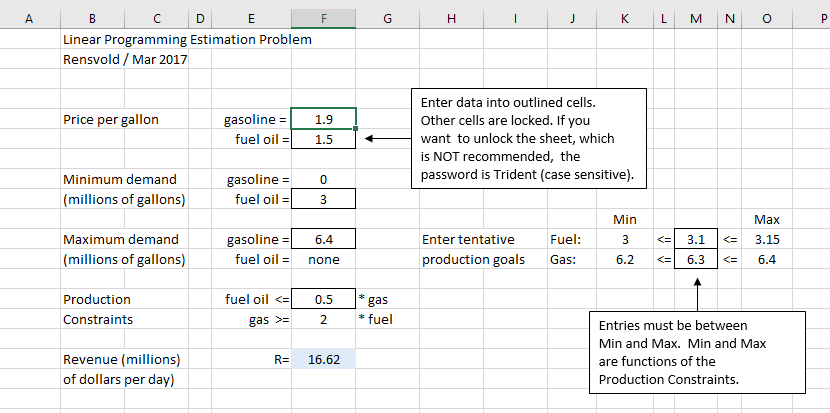Select the Fuel Max value 3.15 cell
The height and width of the screenshot is (413, 830).
point(766,240)
